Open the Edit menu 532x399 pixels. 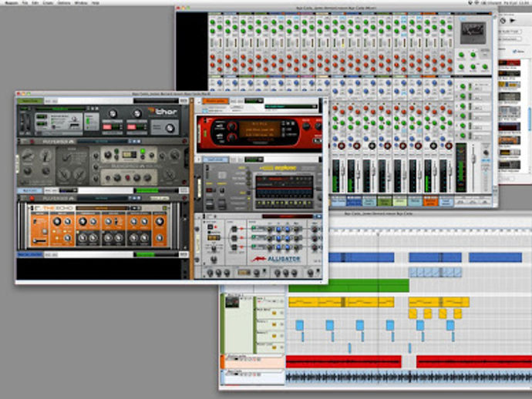click(x=35, y=3)
